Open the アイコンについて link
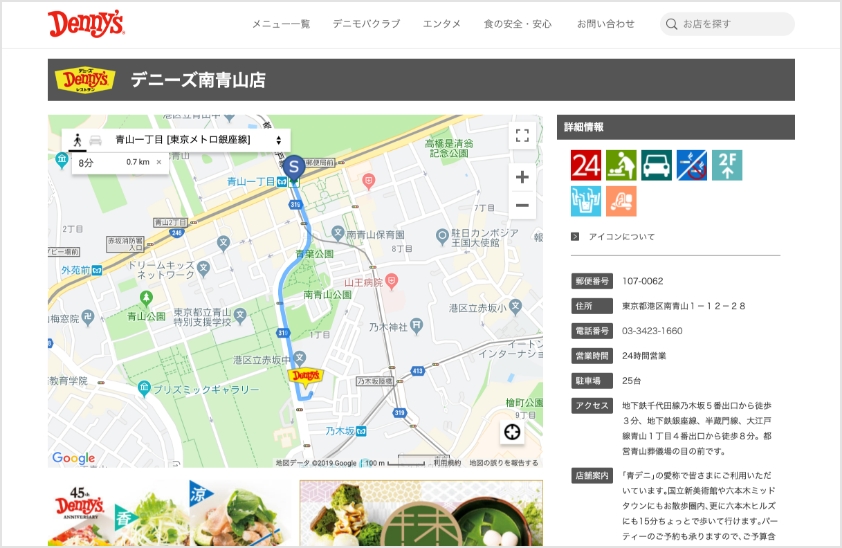 [621, 237]
